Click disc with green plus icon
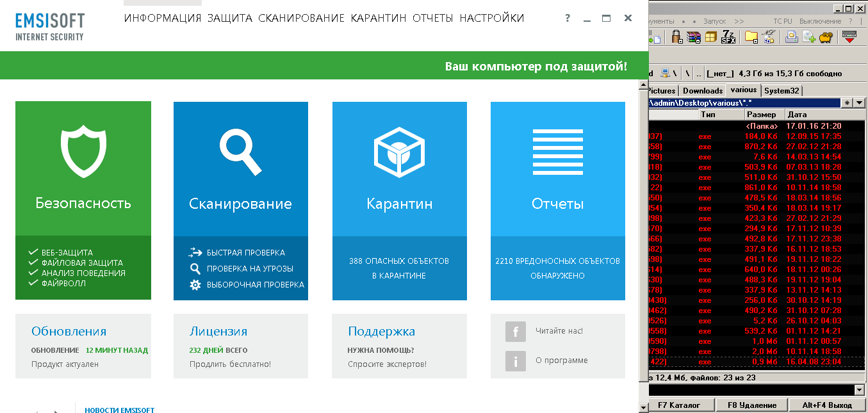 [x=808, y=36]
